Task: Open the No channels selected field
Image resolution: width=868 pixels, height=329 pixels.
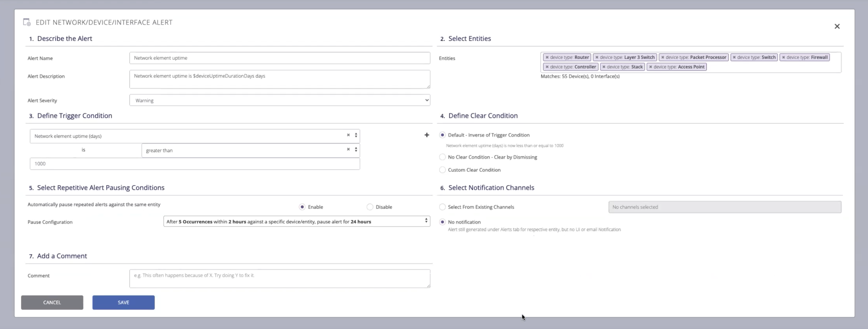Action: 725,207
